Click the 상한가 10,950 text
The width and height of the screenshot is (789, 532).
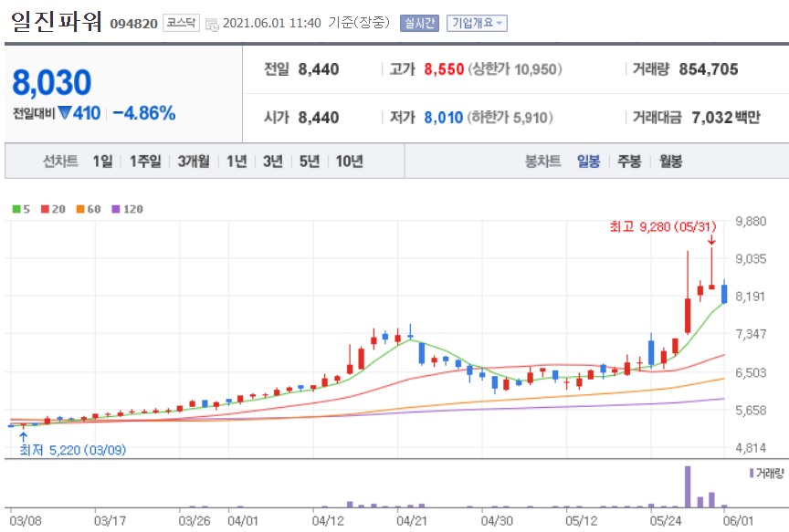pos(515,69)
